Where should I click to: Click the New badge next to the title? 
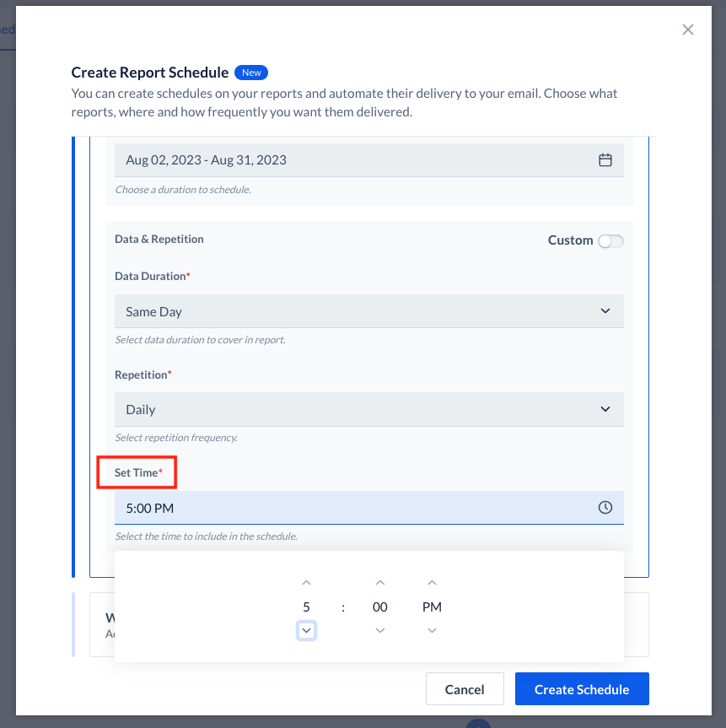pos(250,72)
